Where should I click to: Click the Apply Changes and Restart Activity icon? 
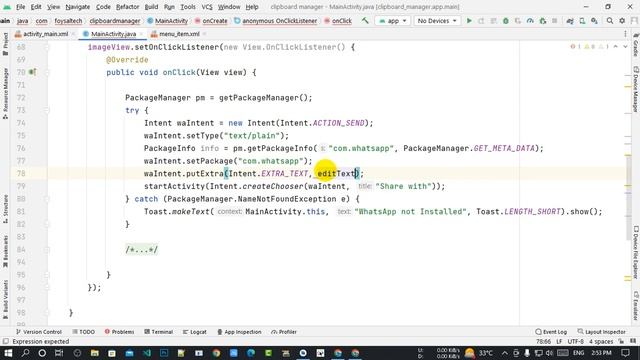click(481, 20)
